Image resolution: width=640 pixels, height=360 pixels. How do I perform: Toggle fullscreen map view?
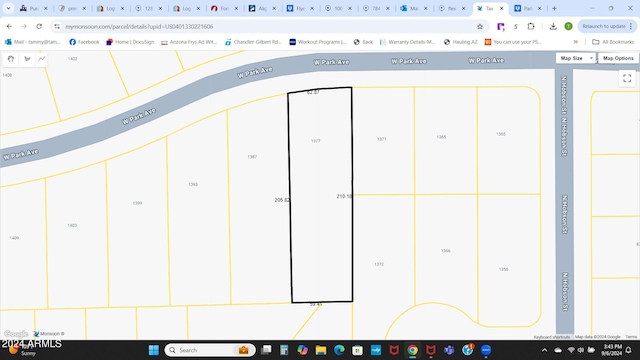(x=627, y=78)
